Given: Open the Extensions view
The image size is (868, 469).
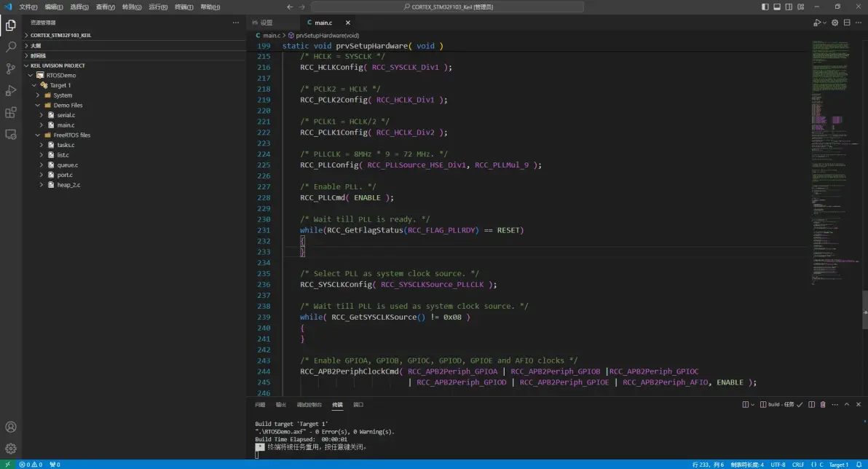Looking at the screenshot, I should coord(11,112).
